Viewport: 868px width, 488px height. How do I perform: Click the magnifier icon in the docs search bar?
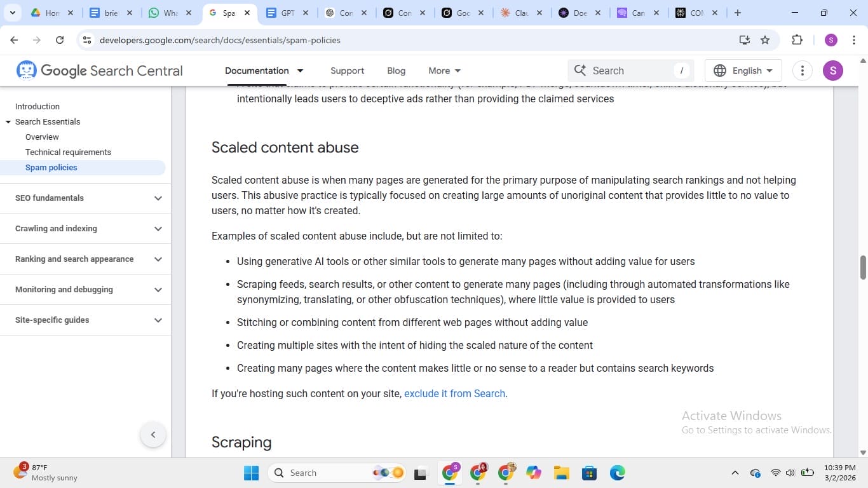580,70
